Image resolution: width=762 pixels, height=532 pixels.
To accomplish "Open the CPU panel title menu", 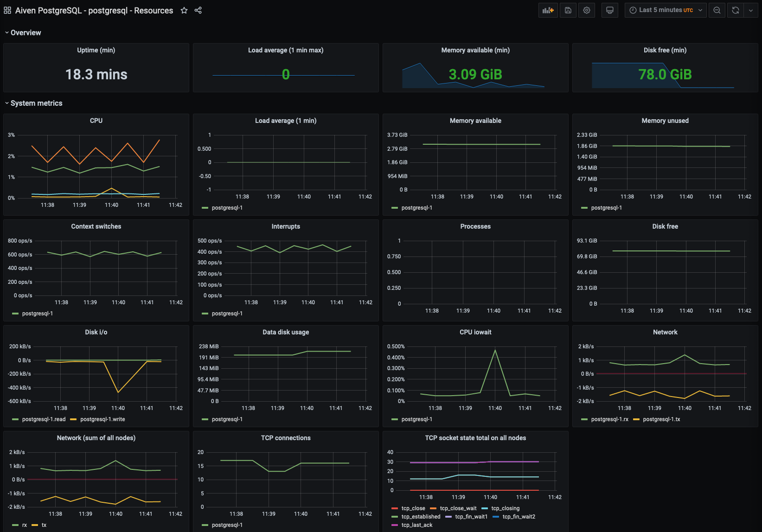I will [96, 120].
